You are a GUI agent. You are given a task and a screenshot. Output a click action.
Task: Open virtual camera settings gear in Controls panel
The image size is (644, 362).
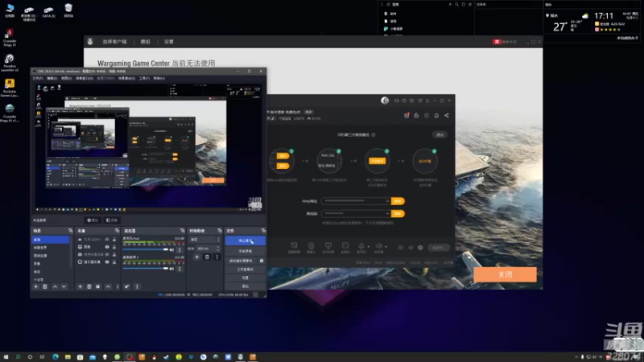262,261
